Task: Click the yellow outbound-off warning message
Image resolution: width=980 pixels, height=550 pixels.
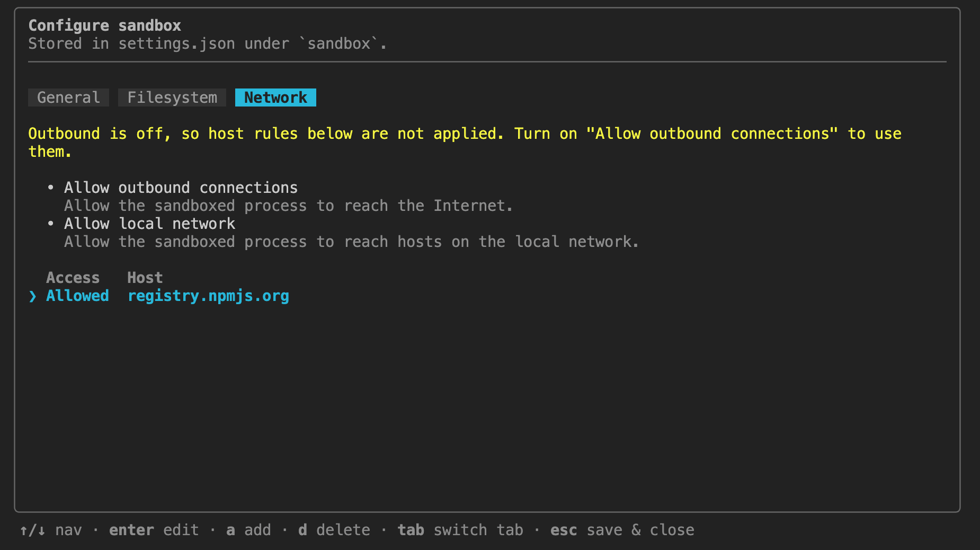Action: (465, 143)
